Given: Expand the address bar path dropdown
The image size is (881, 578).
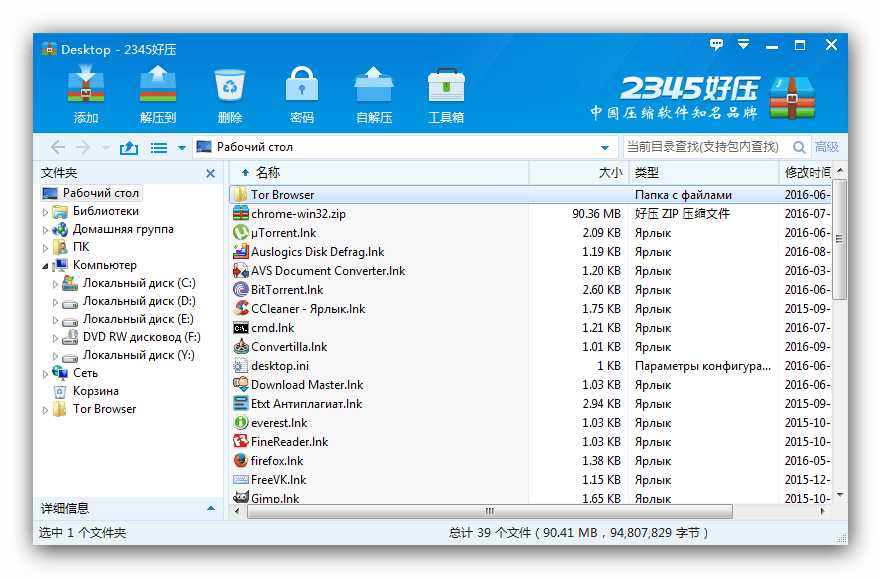Looking at the screenshot, I should (604, 148).
